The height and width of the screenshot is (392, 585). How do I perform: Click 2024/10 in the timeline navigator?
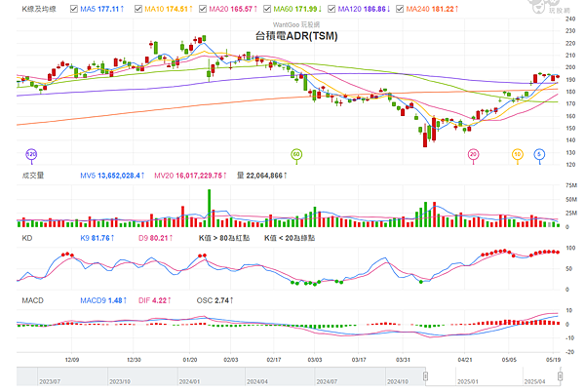(398, 381)
